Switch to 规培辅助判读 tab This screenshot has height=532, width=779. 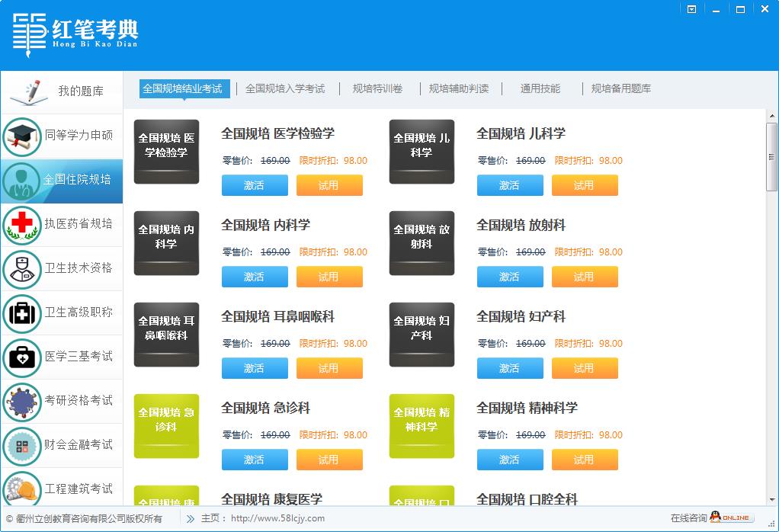459,88
